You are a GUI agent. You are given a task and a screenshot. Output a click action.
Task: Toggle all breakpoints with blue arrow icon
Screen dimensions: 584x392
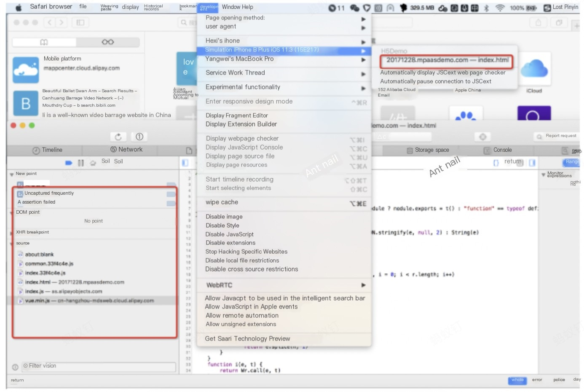(x=69, y=162)
